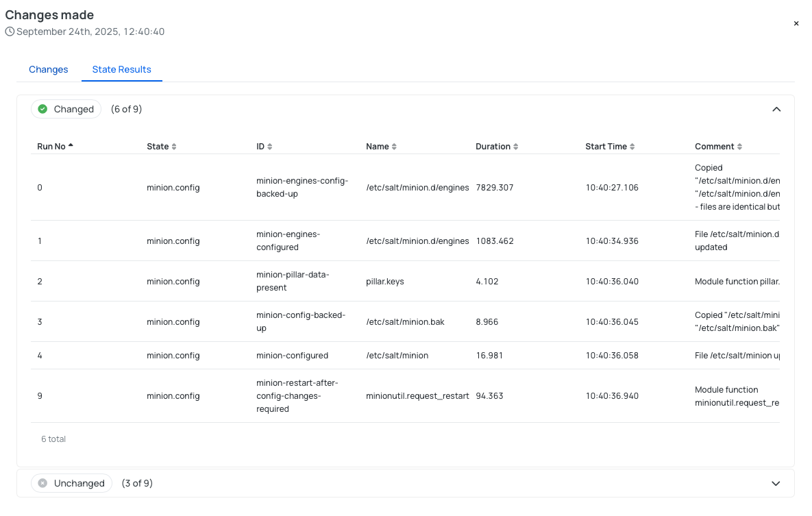
Task: Click the pillar.keys name cell
Action: click(x=384, y=281)
